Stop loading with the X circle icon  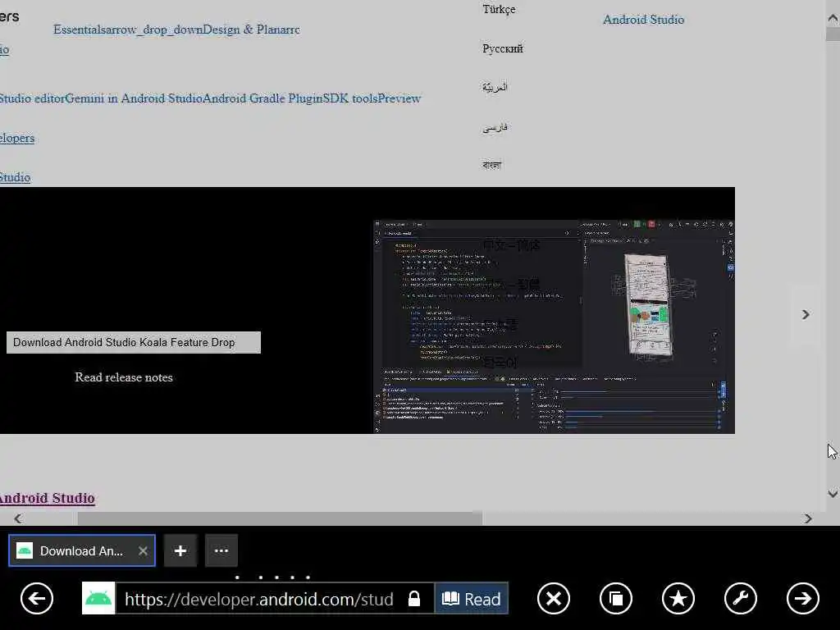(x=554, y=598)
